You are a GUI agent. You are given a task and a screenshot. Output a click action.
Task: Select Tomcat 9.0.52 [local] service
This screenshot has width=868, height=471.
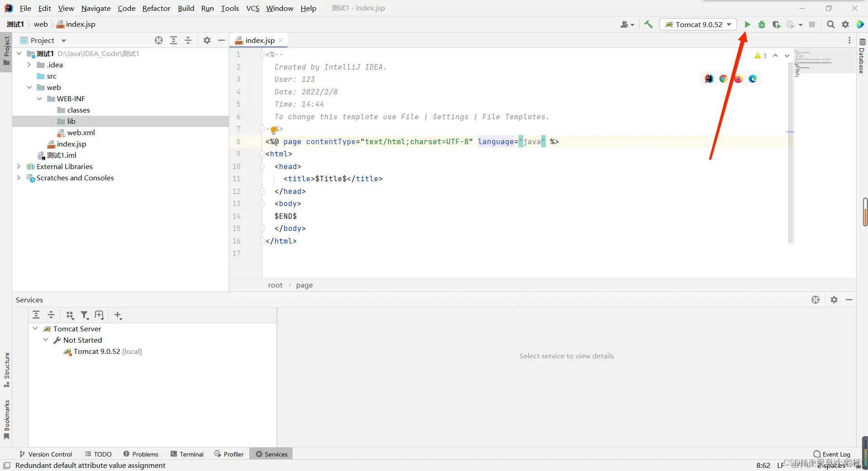tap(108, 351)
